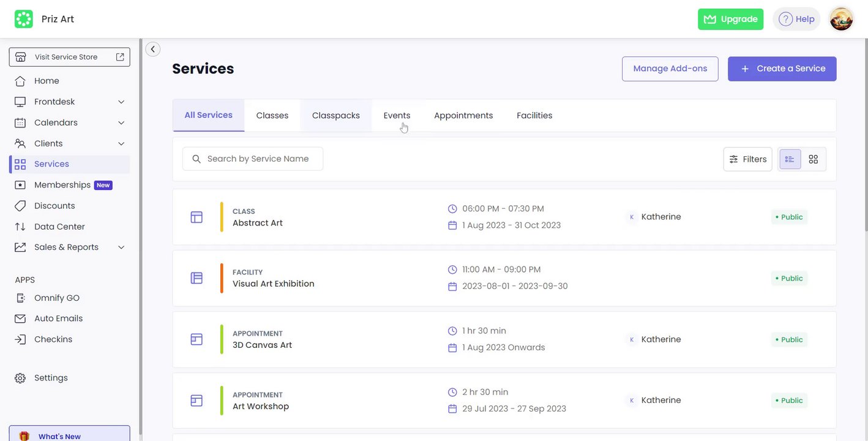Click the Priz Art logo icon

pos(24,19)
